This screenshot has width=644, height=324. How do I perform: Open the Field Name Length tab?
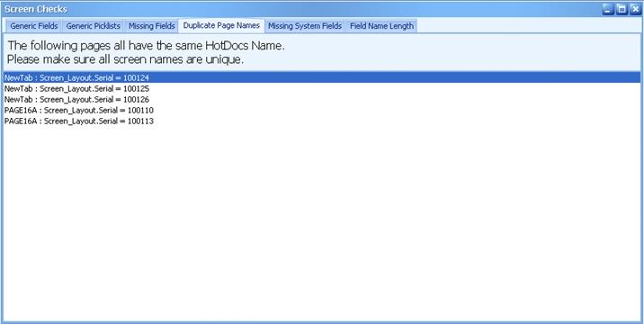[x=381, y=26]
